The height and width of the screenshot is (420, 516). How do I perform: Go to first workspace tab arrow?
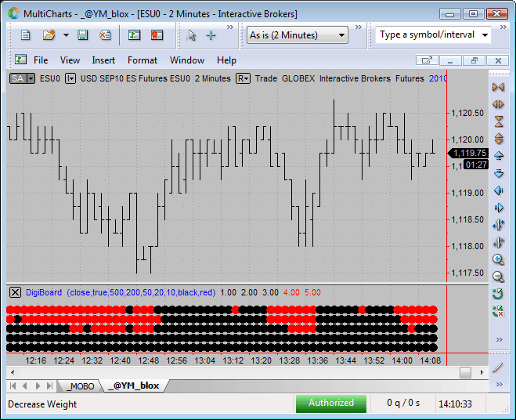coord(13,386)
